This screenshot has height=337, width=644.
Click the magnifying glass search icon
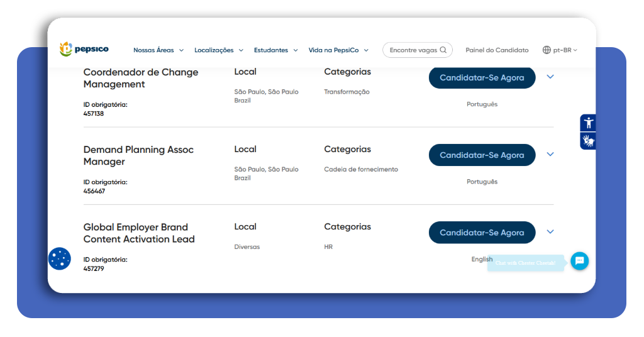443,50
